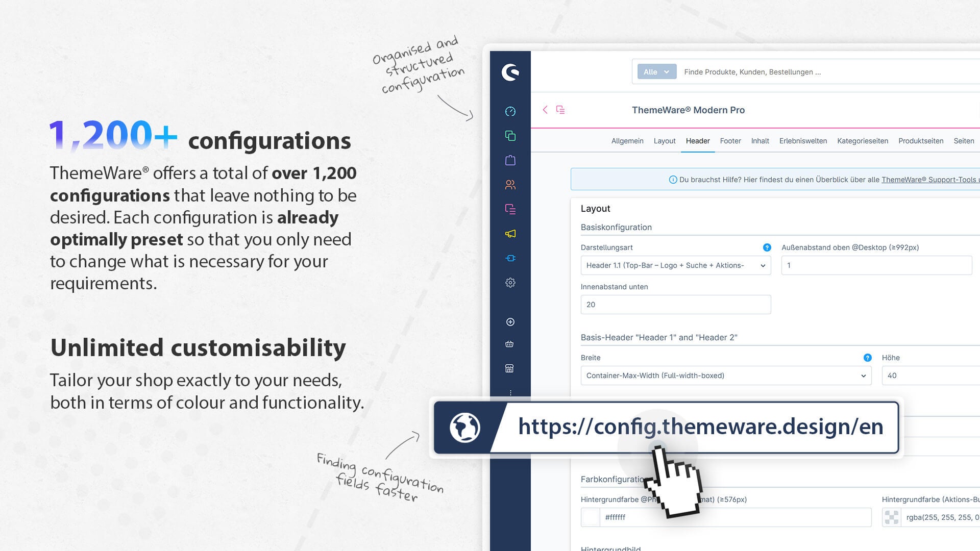Screen dimensions: 980x551
Task: Switch to the Layout tab
Action: (664, 141)
